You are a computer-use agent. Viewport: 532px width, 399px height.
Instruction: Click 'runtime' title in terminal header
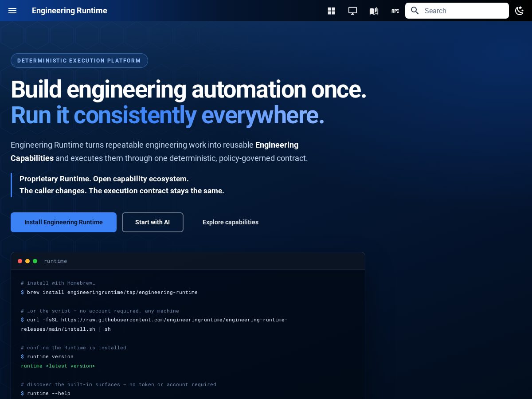(55, 261)
